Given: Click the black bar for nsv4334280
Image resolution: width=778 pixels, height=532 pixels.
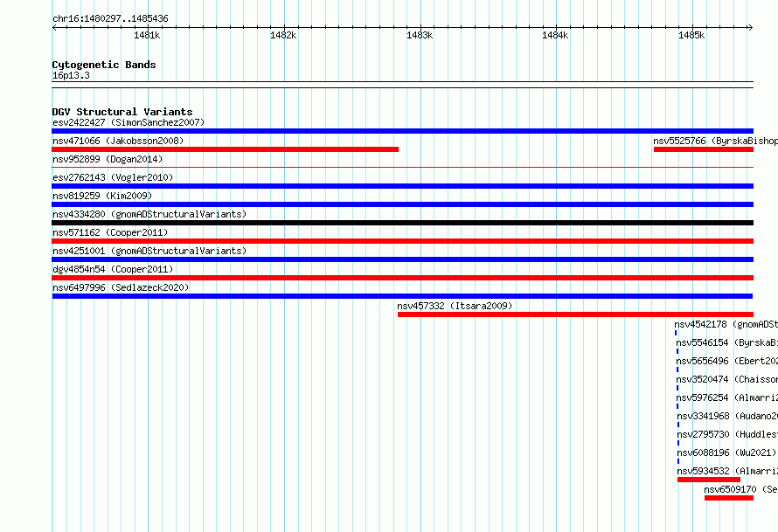Looking at the screenshot, I should click(x=402, y=223).
